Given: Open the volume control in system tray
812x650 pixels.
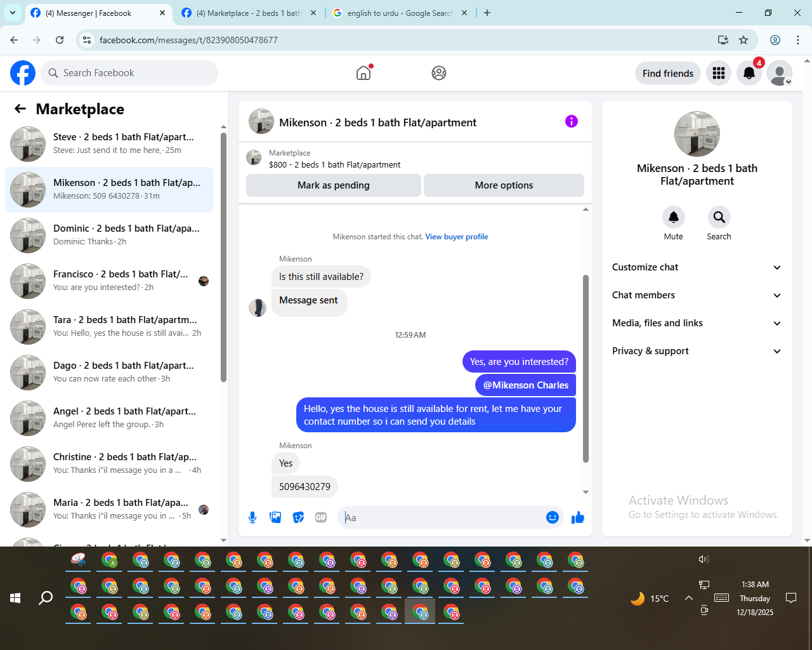Looking at the screenshot, I should coord(704,559).
